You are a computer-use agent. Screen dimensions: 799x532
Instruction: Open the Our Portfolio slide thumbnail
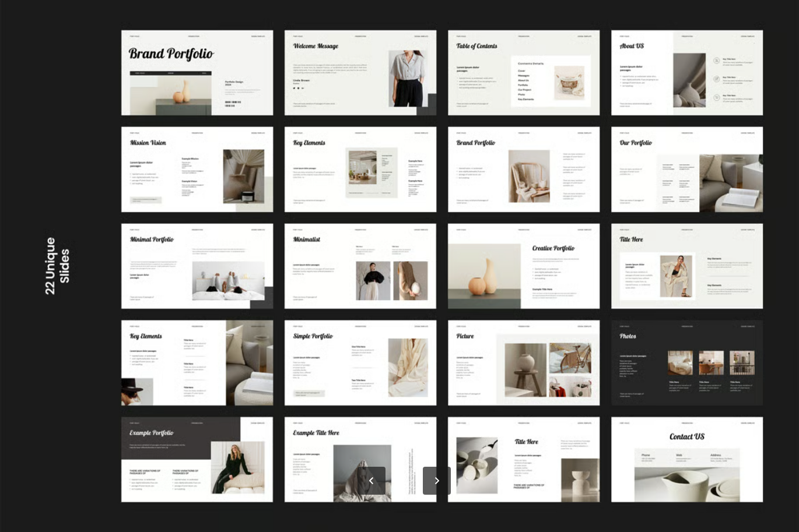click(x=687, y=170)
